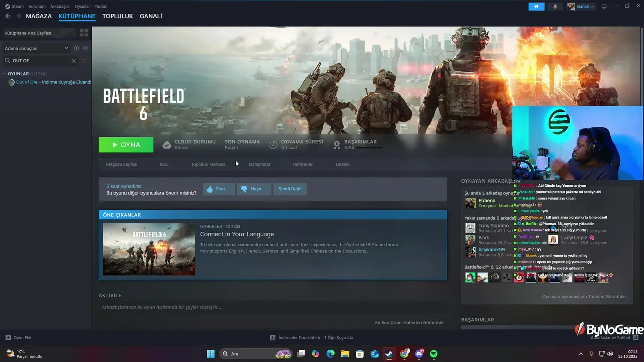Show ready-to-play games filter icon

pos(85,48)
